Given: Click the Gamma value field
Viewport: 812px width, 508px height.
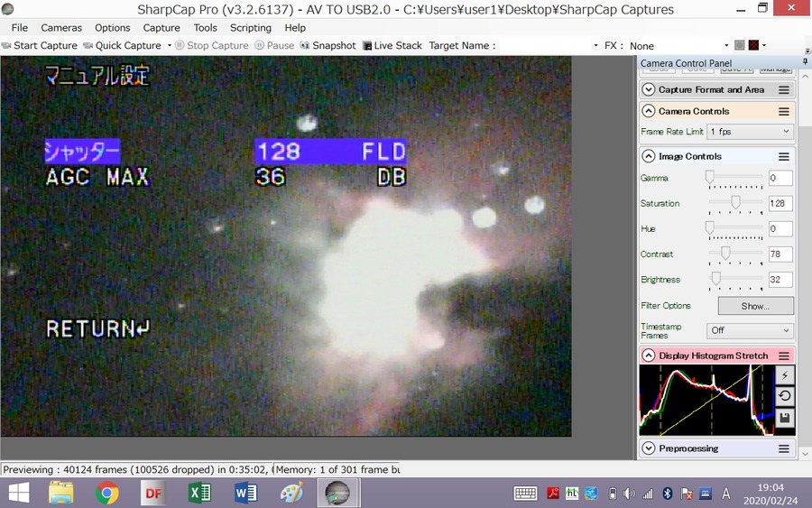Looking at the screenshot, I should coord(780,178).
